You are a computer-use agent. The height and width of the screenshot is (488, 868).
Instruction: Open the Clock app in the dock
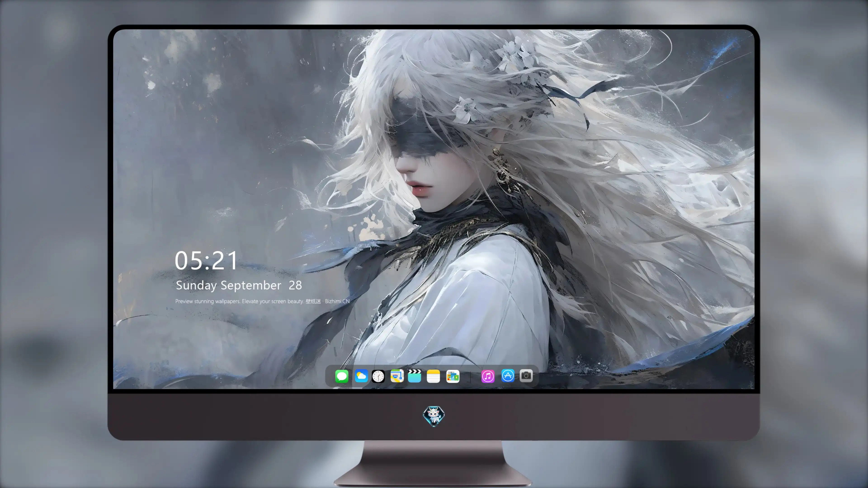point(378,376)
